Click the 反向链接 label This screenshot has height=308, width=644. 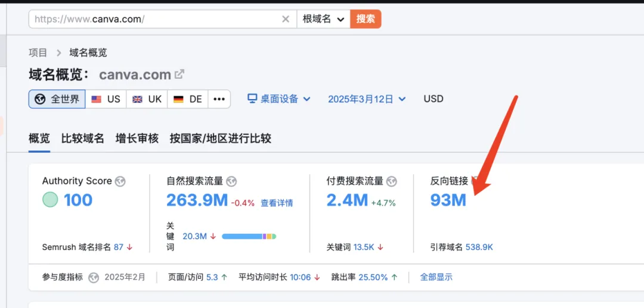pyautogui.click(x=449, y=181)
